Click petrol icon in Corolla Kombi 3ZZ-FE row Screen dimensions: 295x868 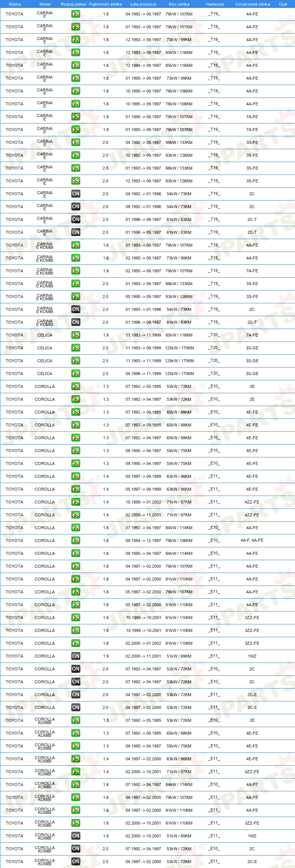[75, 823]
